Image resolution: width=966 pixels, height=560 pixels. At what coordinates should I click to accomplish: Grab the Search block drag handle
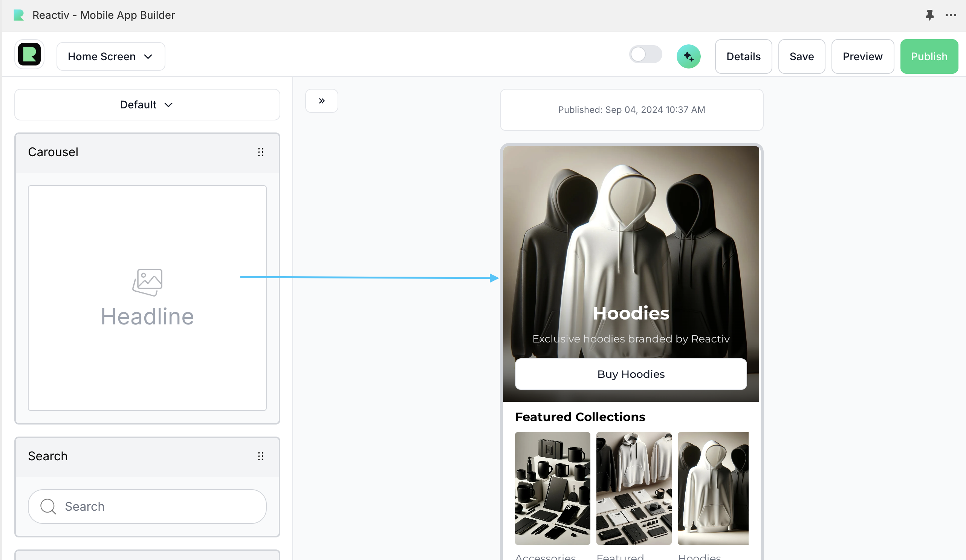[260, 456]
